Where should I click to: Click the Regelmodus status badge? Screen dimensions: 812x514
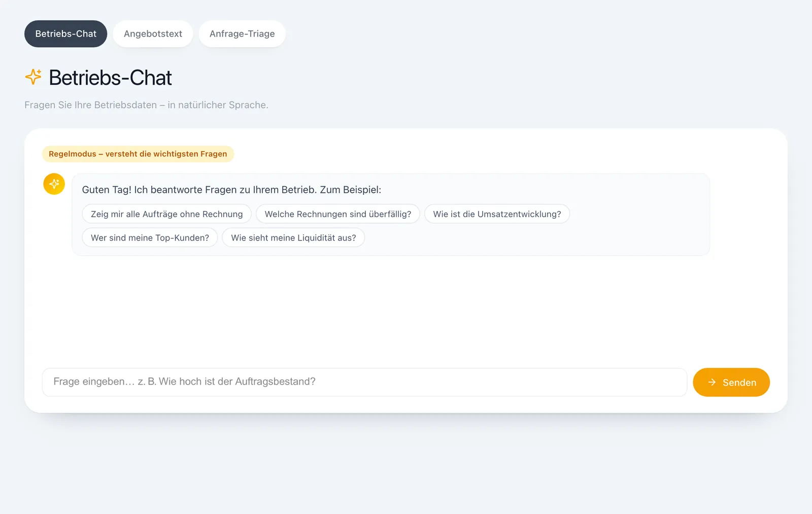[x=138, y=154]
